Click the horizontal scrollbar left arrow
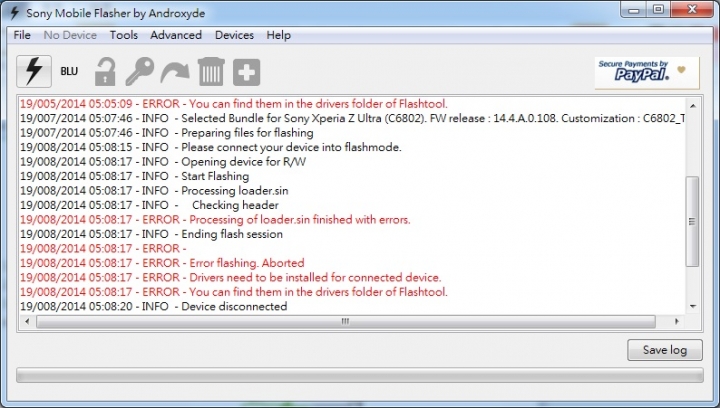720x408 pixels. [27, 321]
